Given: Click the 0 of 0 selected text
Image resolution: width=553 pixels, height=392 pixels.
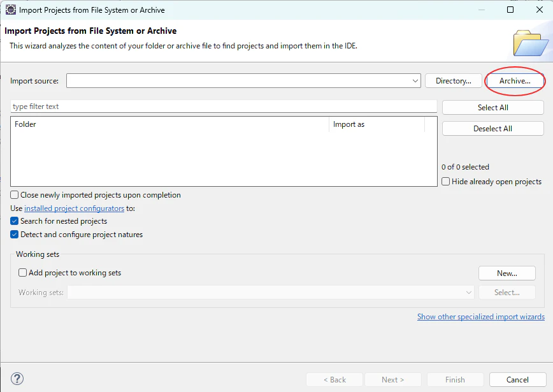Looking at the screenshot, I should [x=465, y=167].
